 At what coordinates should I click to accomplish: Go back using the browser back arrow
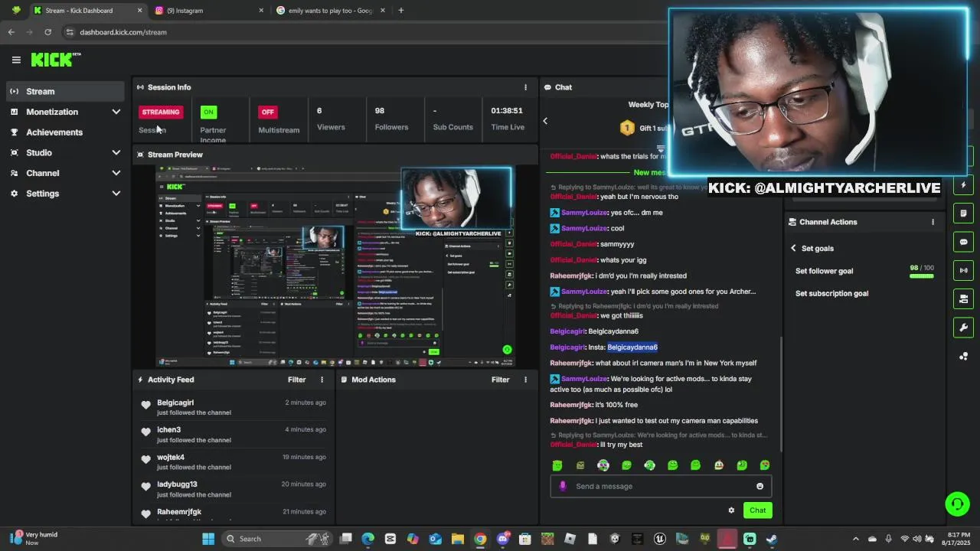[x=11, y=32]
